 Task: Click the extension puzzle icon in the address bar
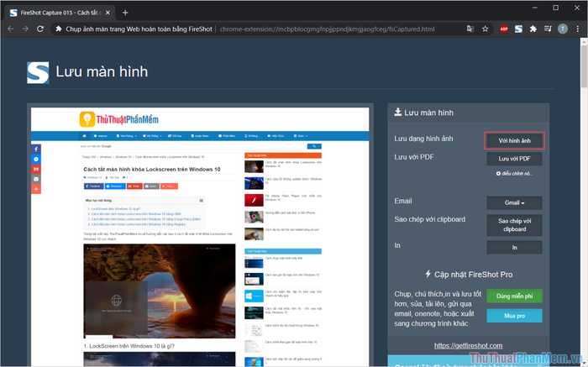click(59, 29)
